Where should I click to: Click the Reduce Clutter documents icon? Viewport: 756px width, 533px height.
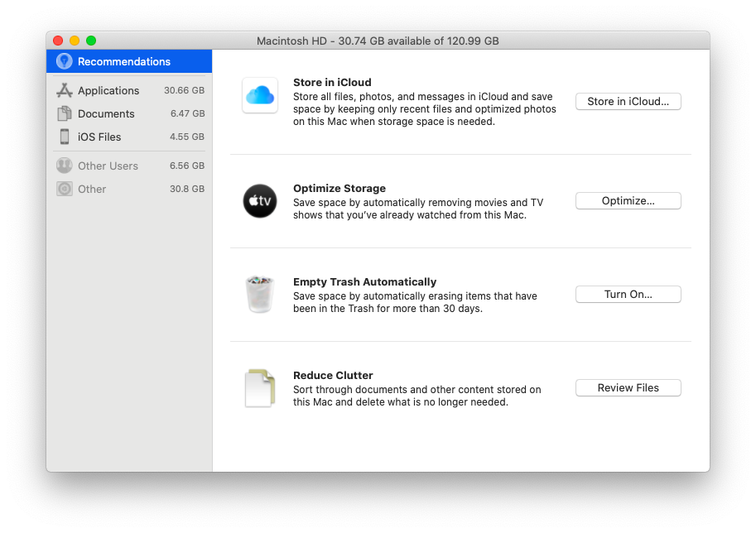tap(260, 388)
